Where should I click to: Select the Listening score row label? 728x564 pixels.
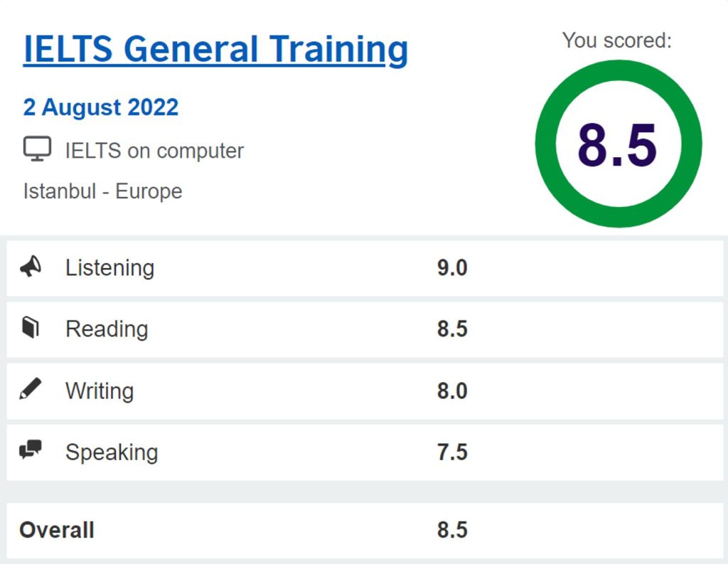[x=110, y=267]
